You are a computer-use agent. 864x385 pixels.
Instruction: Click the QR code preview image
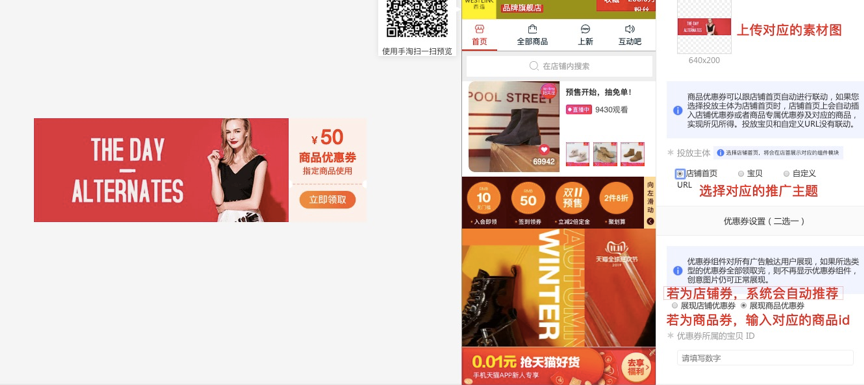417,19
